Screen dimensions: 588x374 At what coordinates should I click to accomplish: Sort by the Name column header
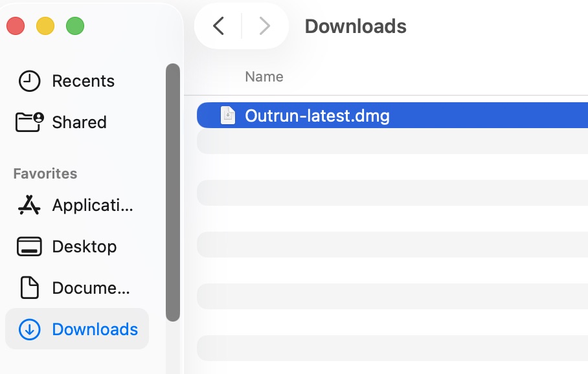tap(264, 76)
